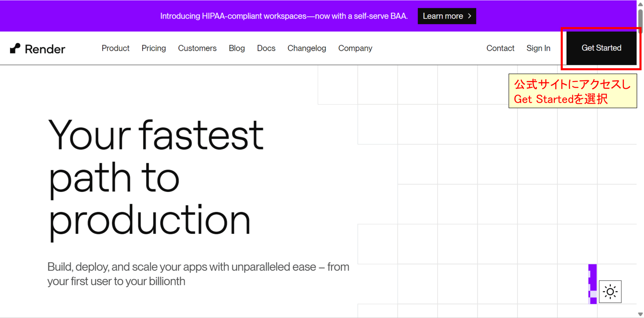Screen dimensions: 644x318
Task: Open the Product menu
Action: [x=115, y=48]
